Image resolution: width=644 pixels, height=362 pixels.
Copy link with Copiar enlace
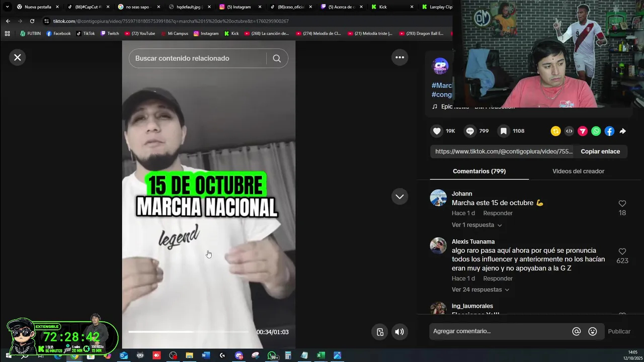pyautogui.click(x=600, y=151)
